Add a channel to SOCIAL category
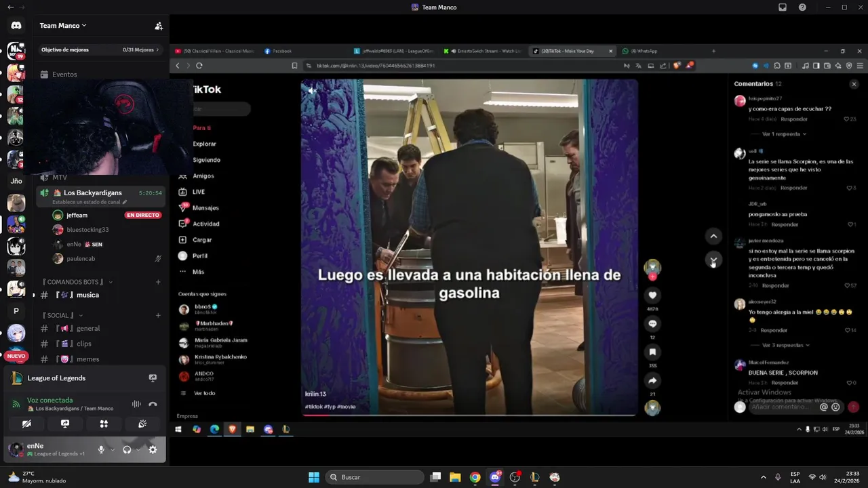Viewport: 868px width, 488px height. (158, 315)
